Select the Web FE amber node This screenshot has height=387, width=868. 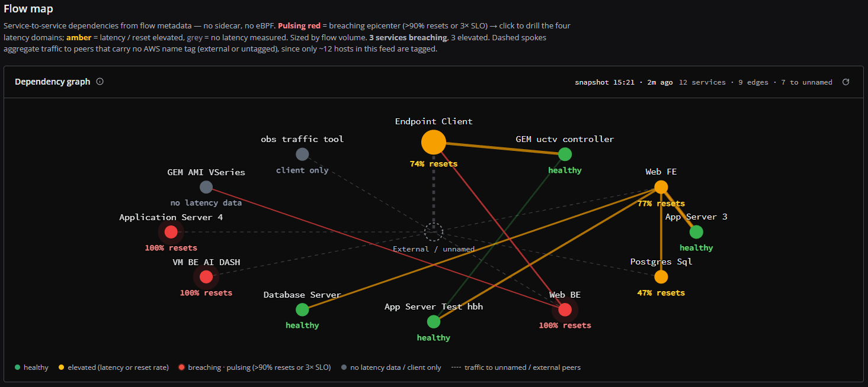661,187
